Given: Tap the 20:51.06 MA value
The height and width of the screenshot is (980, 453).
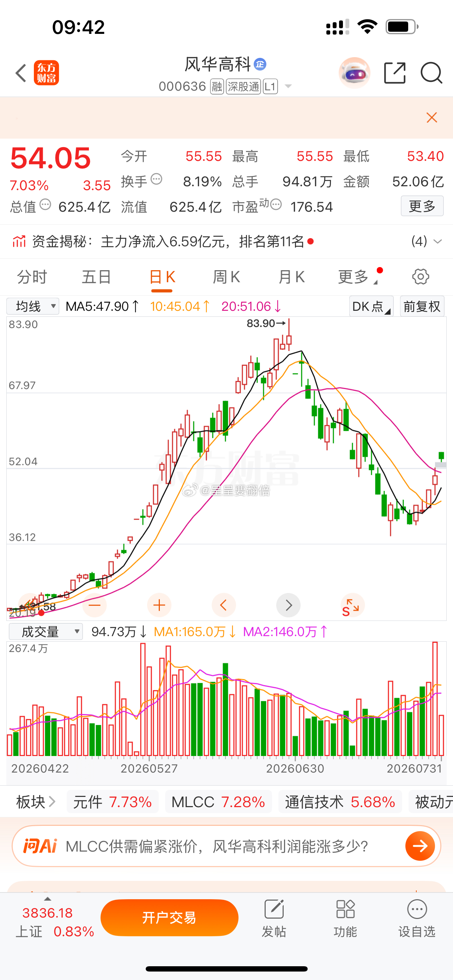Looking at the screenshot, I should pos(252,306).
